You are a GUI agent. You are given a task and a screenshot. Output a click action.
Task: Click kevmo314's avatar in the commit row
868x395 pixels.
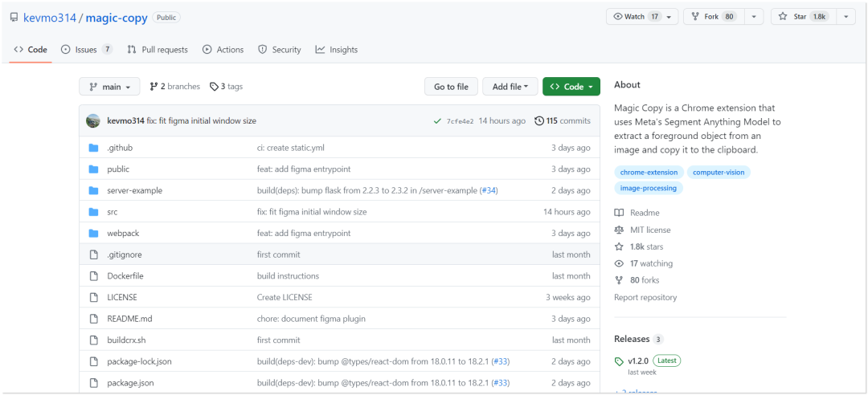[x=93, y=121]
